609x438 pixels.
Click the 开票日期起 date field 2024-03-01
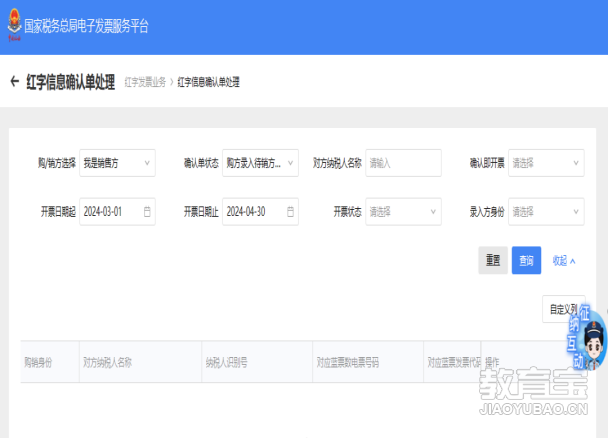tap(117, 212)
